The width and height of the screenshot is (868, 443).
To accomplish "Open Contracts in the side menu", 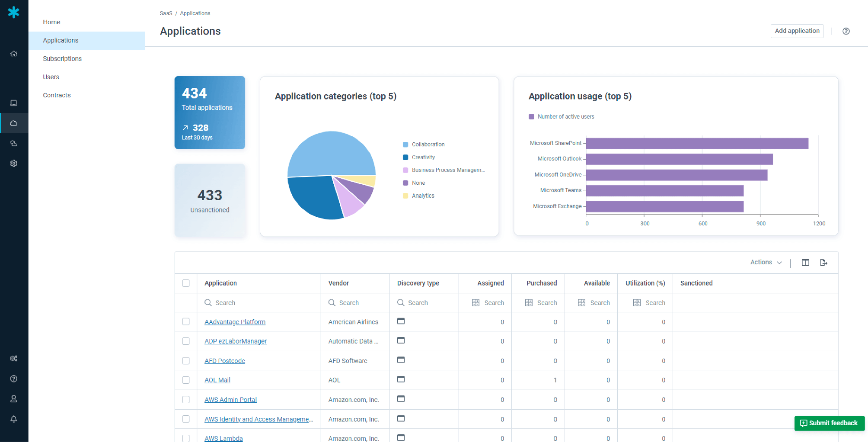I will (57, 95).
